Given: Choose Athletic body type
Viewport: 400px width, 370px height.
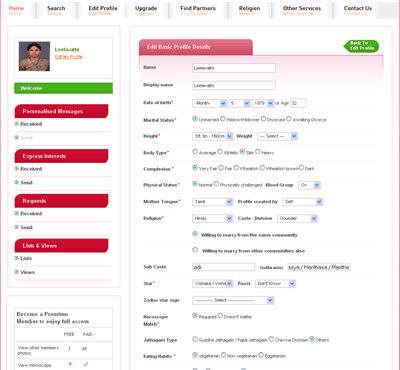Looking at the screenshot, I should (220, 152).
